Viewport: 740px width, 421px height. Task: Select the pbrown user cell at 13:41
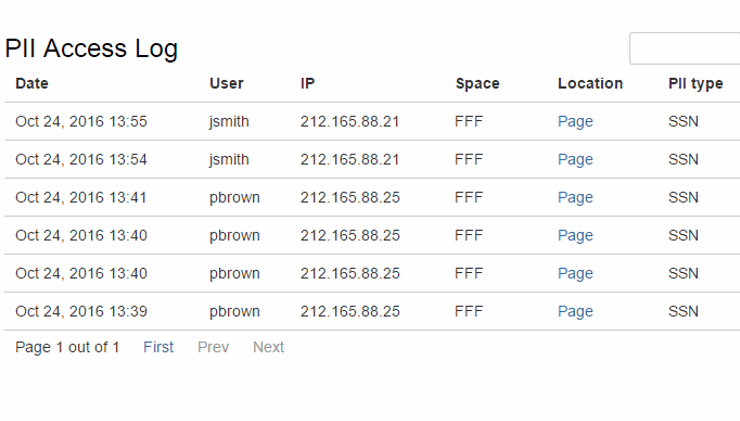click(234, 198)
